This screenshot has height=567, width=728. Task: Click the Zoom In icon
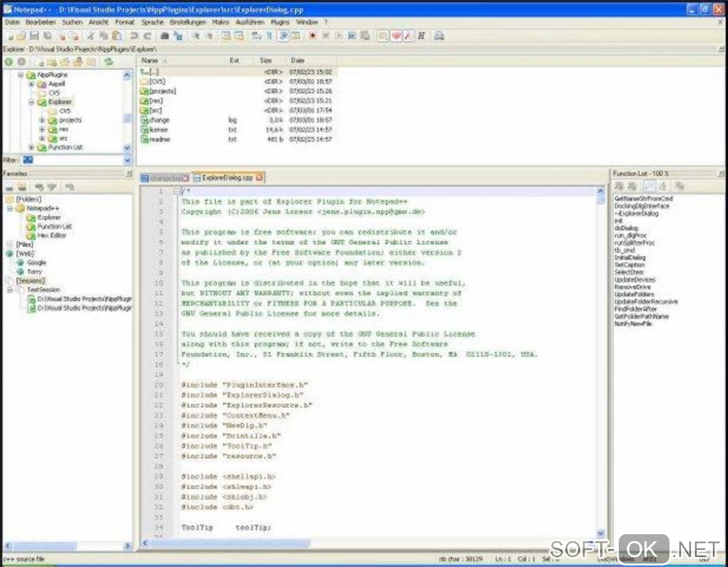click(x=196, y=36)
